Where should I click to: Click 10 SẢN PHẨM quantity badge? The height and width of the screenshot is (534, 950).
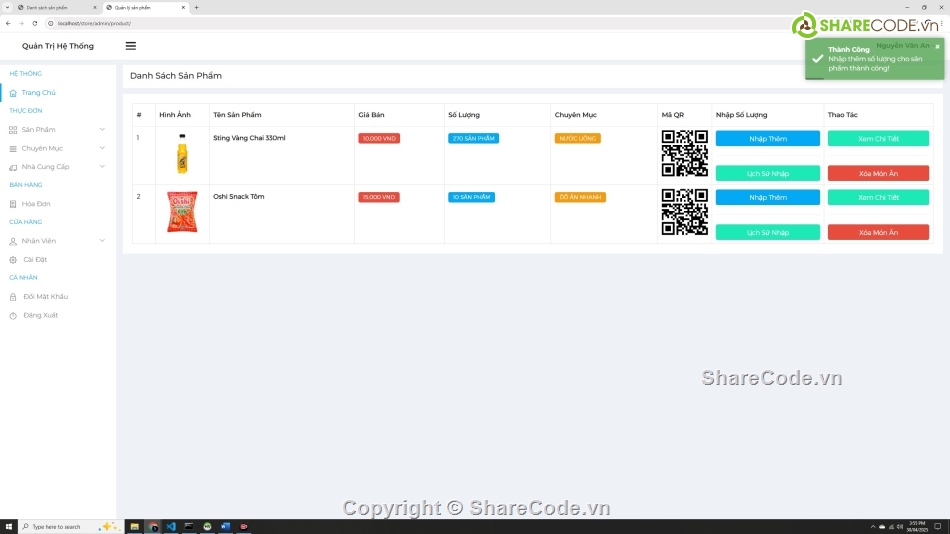(471, 198)
